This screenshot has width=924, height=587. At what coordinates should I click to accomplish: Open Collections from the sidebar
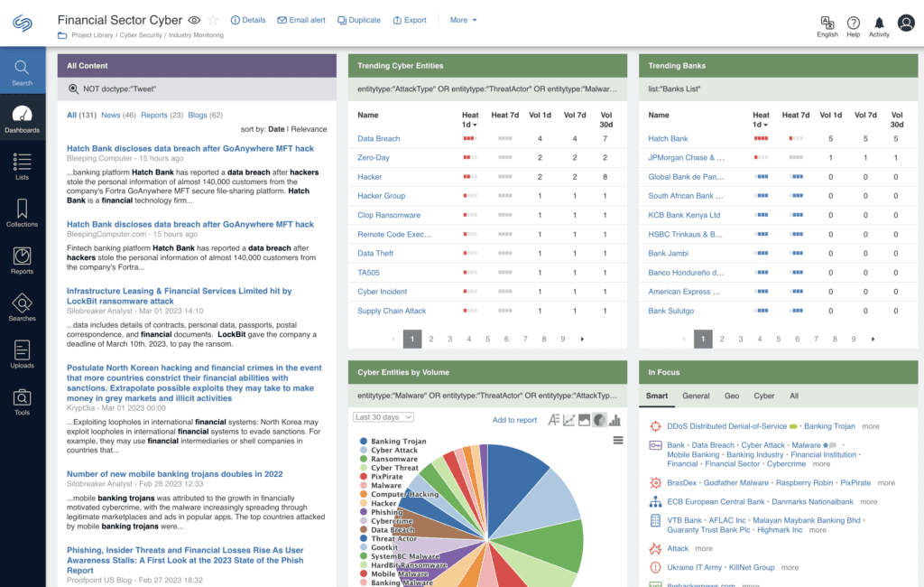23,213
